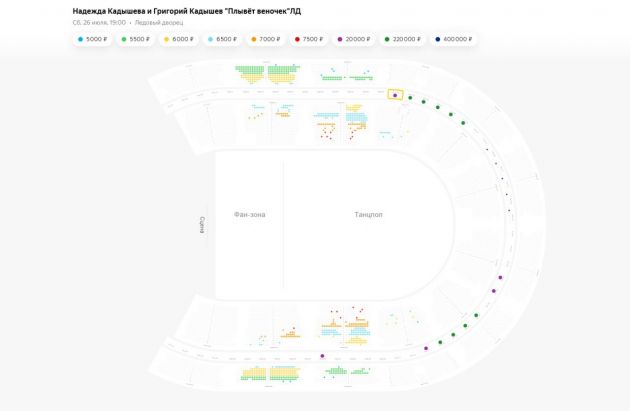Image resolution: width=630 pixels, height=411 pixels.
Task: Pick the 400000 ₽ dark blue price chip
Action: tap(452, 39)
